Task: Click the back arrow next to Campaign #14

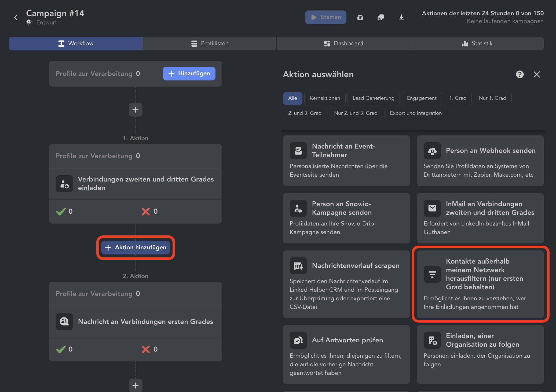Action: (x=16, y=17)
